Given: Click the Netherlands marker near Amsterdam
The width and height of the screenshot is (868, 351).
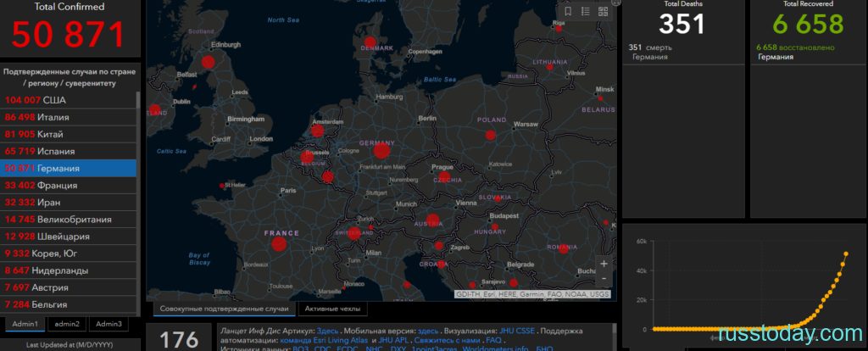Looking at the screenshot, I should (x=317, y=131).
